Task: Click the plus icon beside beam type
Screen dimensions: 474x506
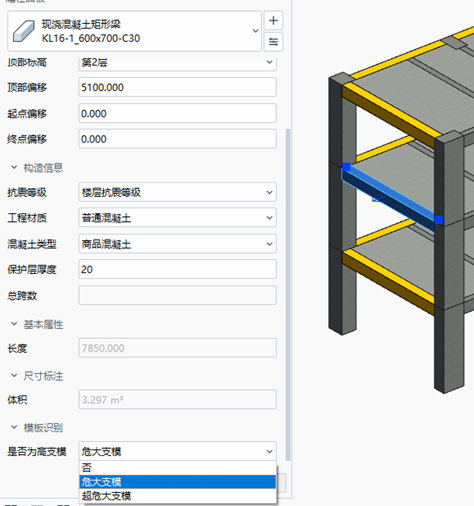Action: [273, 21]
